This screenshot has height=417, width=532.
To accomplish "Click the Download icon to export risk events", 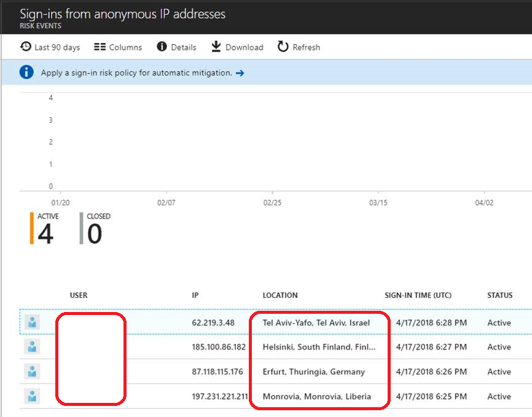I will pos(215,47).
